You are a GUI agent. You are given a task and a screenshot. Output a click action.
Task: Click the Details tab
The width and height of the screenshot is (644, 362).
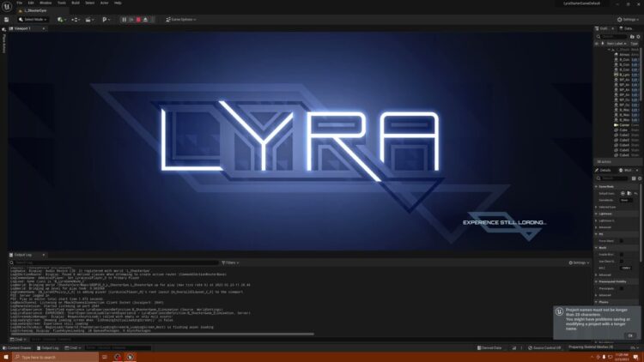coord(604,171)
